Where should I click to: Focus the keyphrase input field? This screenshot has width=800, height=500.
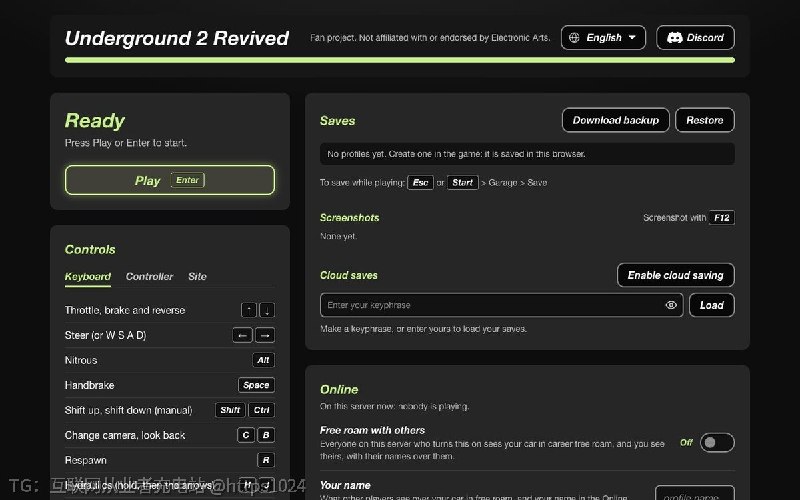tap(502, 305)
